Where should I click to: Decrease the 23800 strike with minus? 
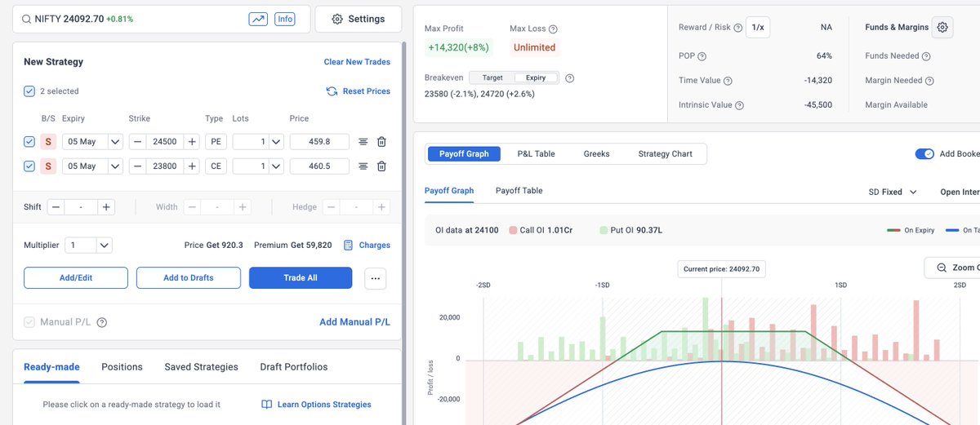[x=138, y=166]
